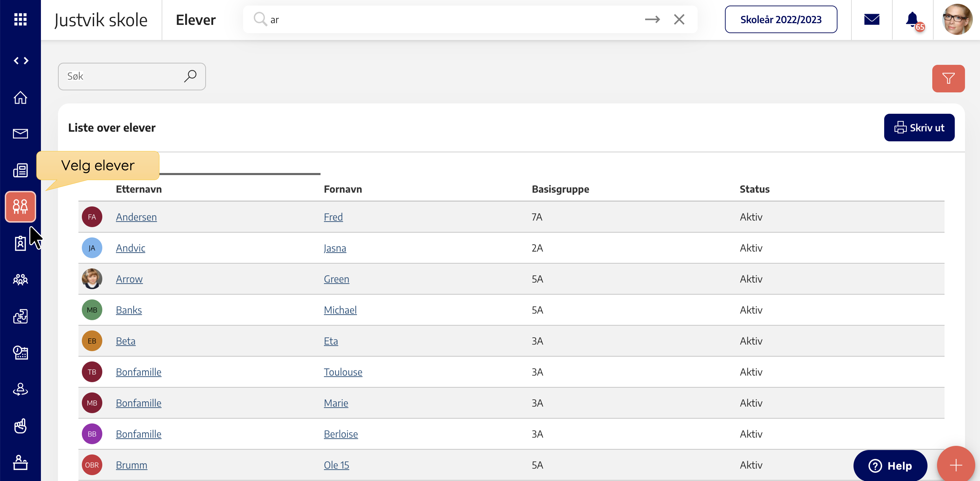This screenshot has height=481, width=980.
Task: Click the Justvik skole title
Action: pyautogui.click(x=101, y=20)
